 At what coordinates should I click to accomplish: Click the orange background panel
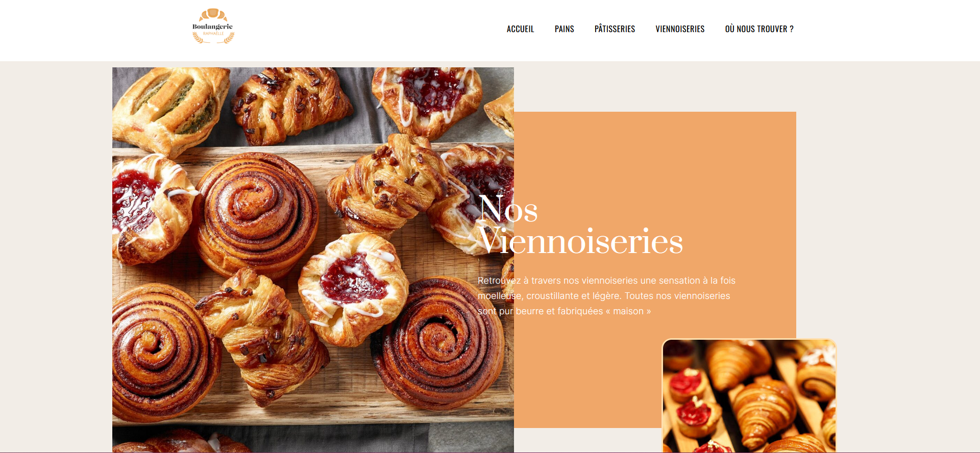click(655, 153)
